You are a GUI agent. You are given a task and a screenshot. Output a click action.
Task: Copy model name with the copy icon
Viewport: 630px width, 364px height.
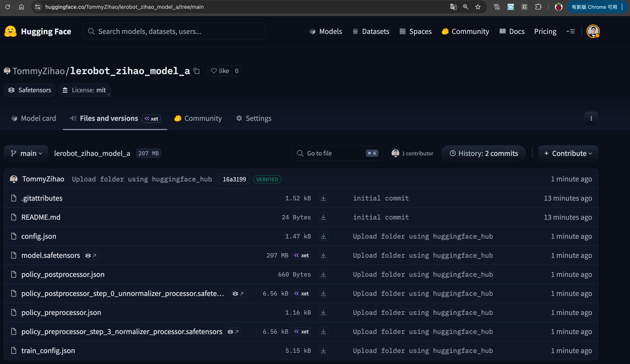(197, 71)
